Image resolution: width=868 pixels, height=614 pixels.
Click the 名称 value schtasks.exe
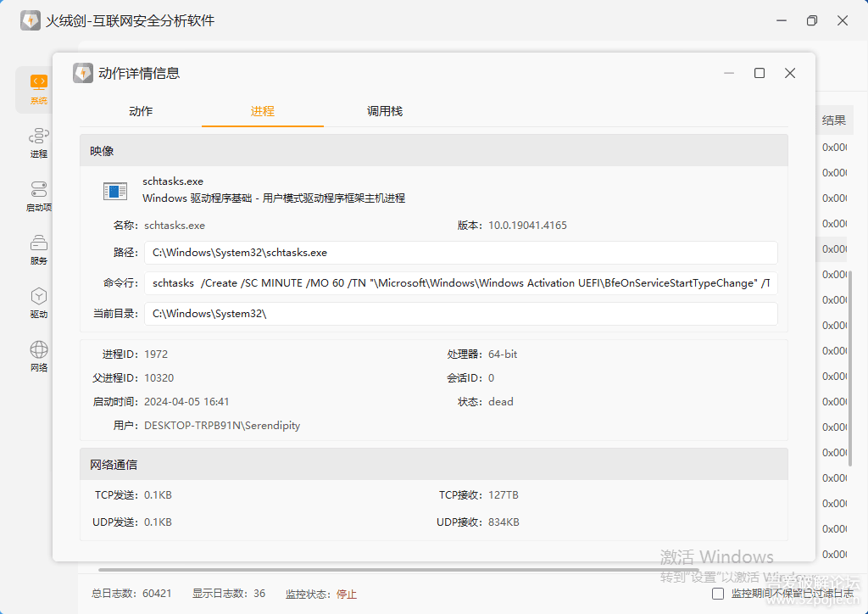(x=175, y=226)
